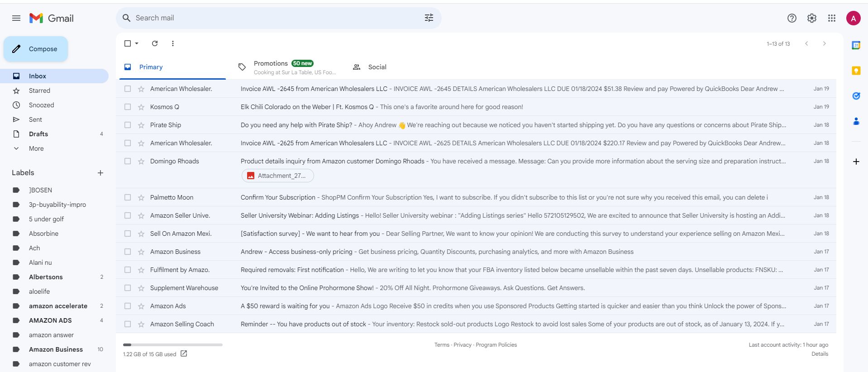868x372 pixels.
Task: Select the Kosmos Q email checkbox
Action: click(x=128, y=107)
